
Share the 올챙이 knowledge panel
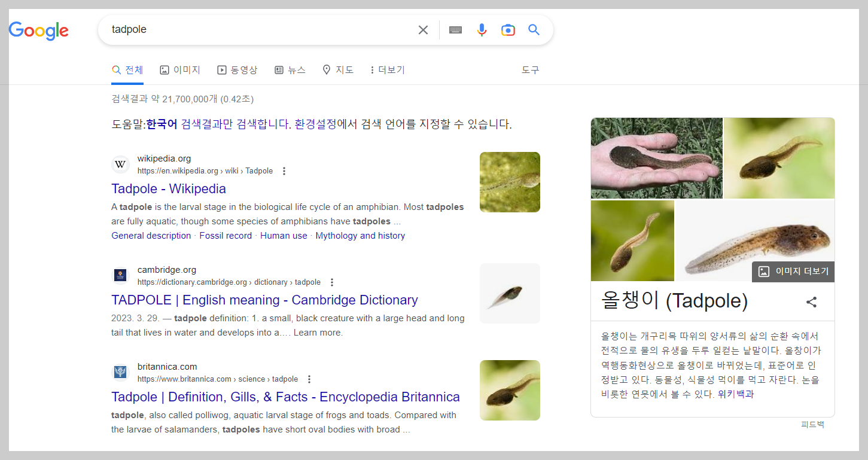point(811,302)
